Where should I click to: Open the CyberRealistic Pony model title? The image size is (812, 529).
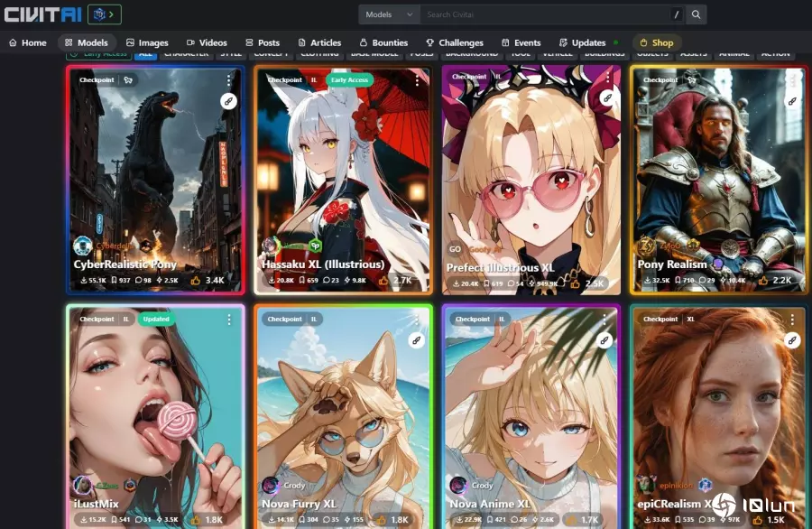(125, 264)
